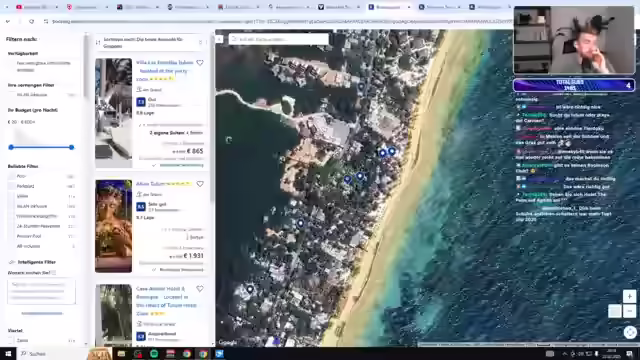Open the Sortieren nach dropdown above listings
The width and height of the screenshot is (640, 360).
(x=150, y=42)
